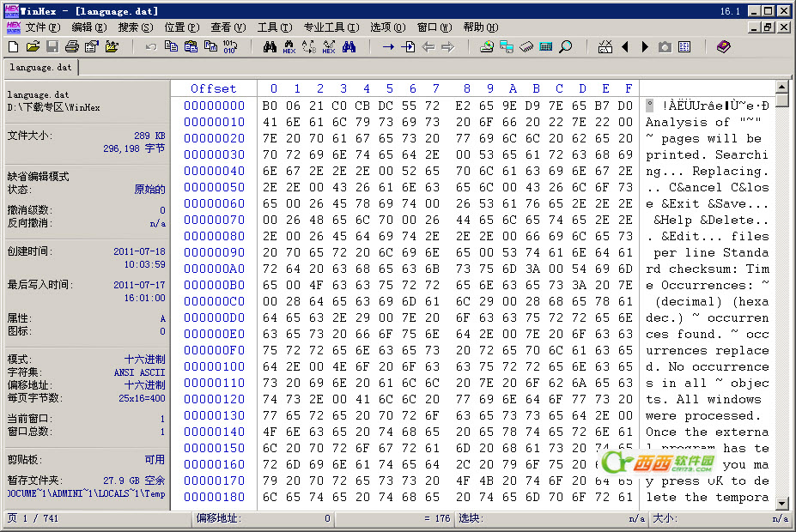Open a file with the Open folder icon
This screenshot has width=796, height=532.
point(33,47)
